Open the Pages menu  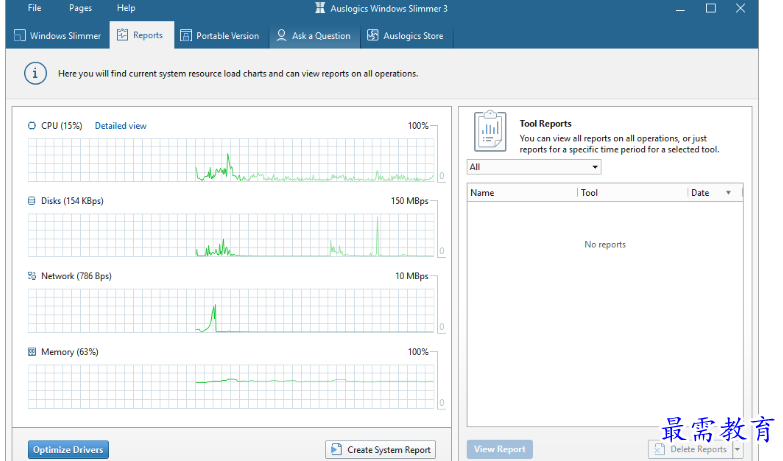[81, 8]
